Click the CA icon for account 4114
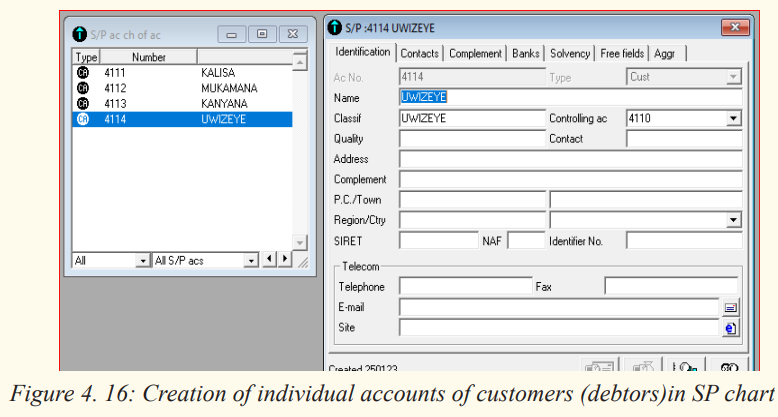 click(x=83, y=119)
